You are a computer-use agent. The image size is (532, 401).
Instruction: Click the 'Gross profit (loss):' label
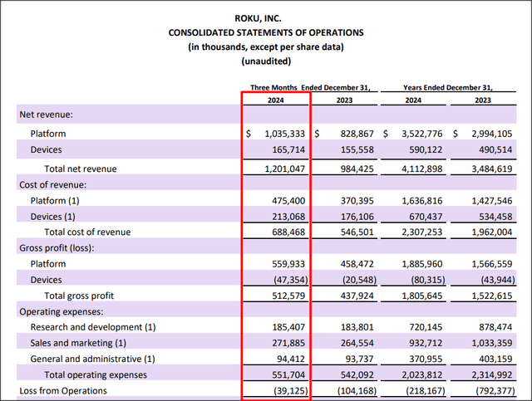pyautogui.click(x=57, y=248)
